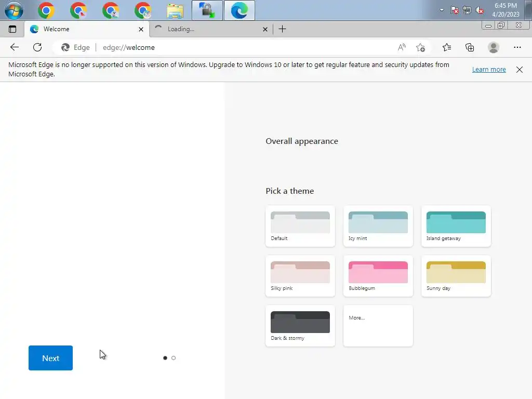Click the Microsoft Edge taskbar icon
The width and height of the screenshot is (532, 399).
[x=239, y=10]
